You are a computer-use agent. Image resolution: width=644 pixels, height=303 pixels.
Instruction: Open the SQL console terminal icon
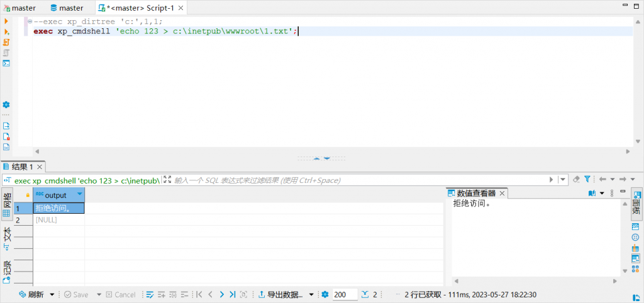point(7,63)
